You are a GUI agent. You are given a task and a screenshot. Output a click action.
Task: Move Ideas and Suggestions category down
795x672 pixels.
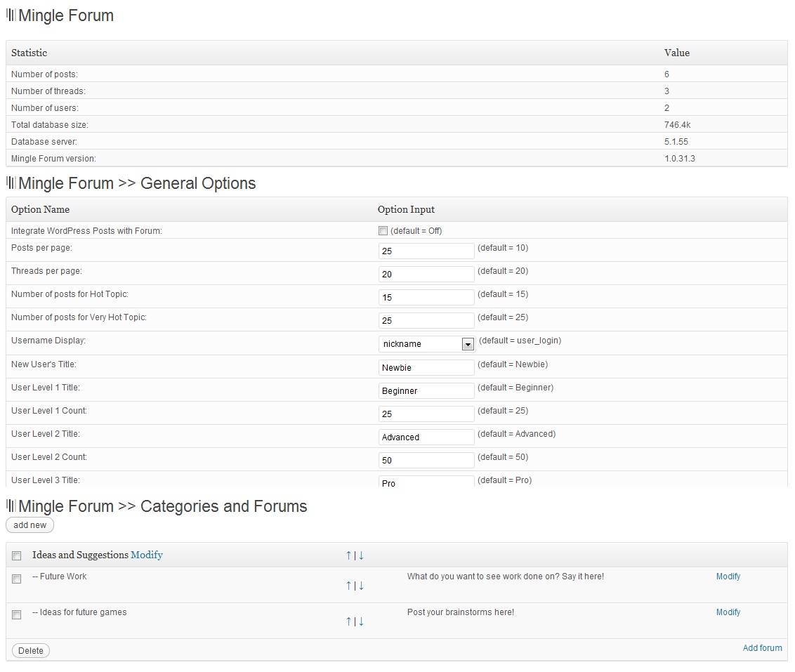(x=361, y=555)
